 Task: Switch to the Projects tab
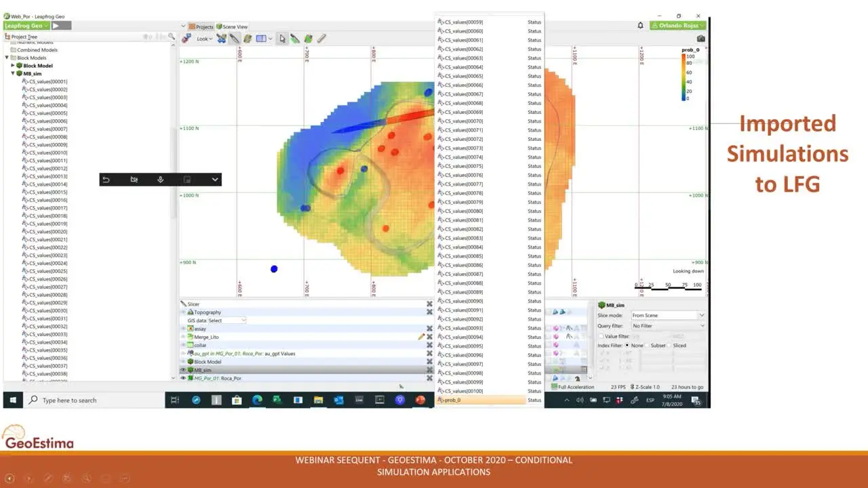201,27
